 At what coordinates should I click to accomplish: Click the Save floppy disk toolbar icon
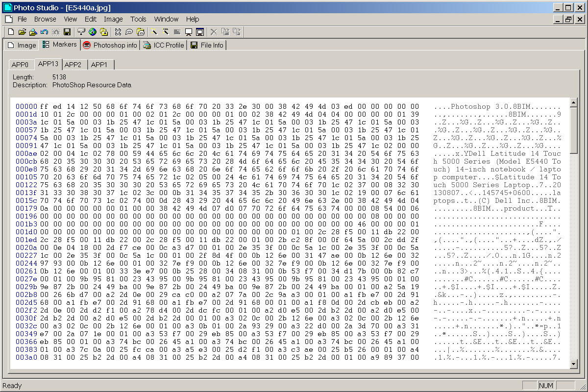(67, 32)
